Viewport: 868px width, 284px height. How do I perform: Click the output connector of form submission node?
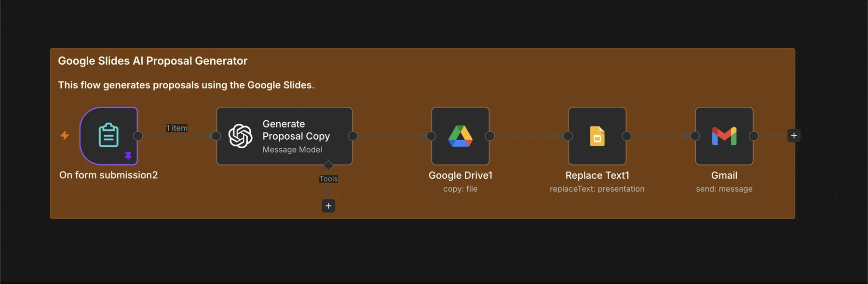(138, 136)
